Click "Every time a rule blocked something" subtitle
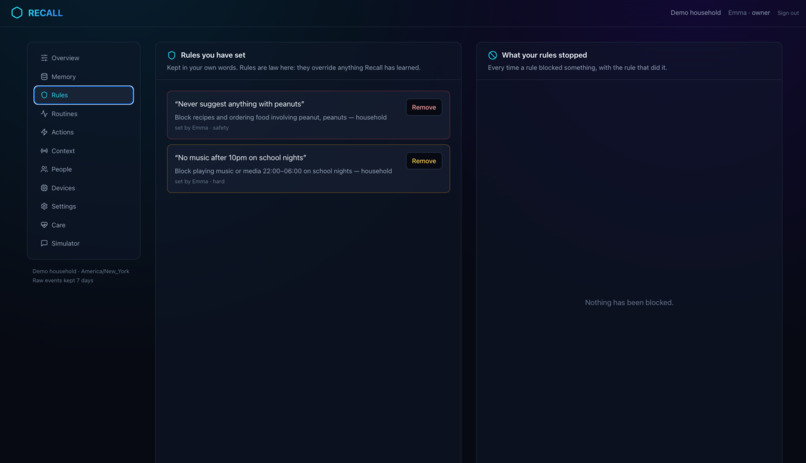The image size is (806, 463). pos(577,67)
